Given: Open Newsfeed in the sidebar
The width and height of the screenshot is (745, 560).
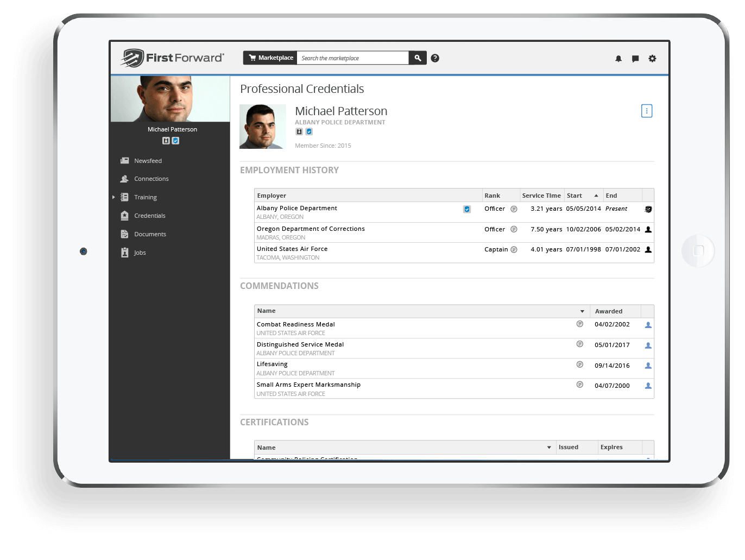Looking at the screenshot, I should [x=148, y=161].
